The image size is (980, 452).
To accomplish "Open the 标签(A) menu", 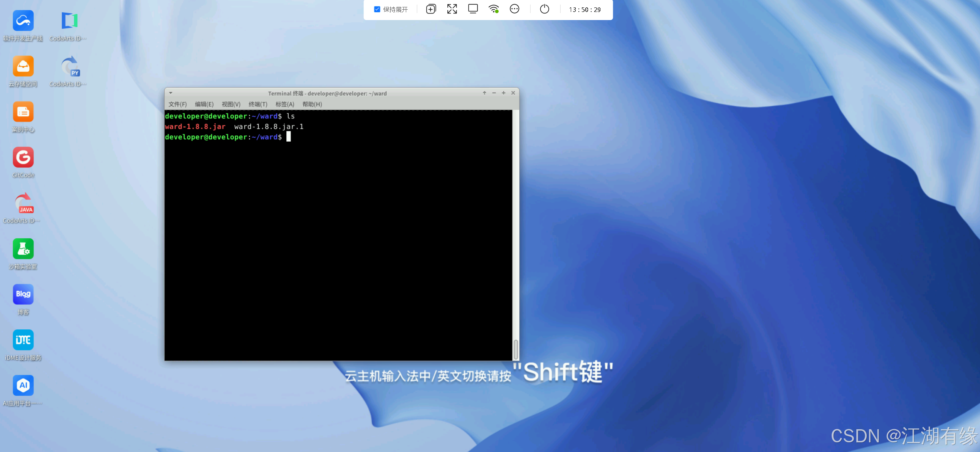I will click(285, 104).
